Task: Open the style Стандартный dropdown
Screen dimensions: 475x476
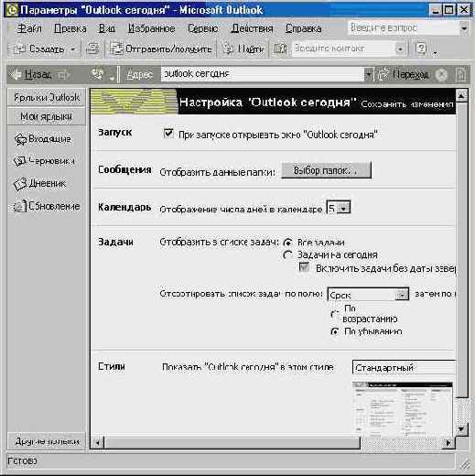Action: (x=404, y=367)
